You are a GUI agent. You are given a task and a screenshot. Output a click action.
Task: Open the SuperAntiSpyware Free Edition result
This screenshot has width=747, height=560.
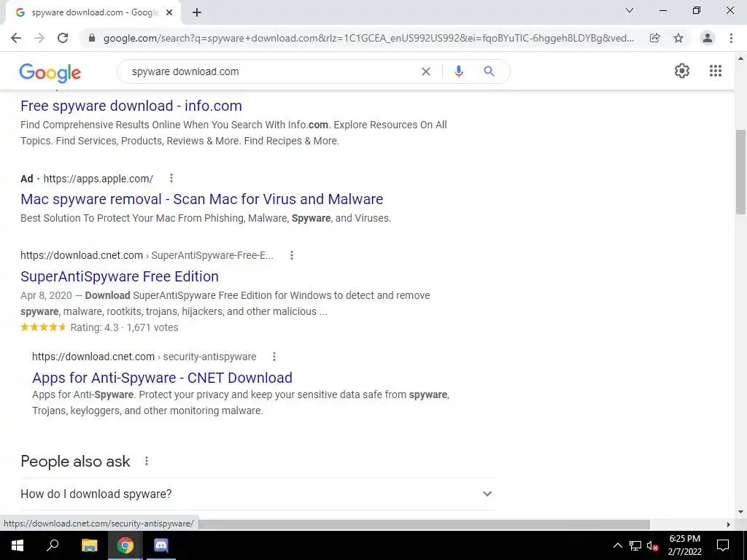pyautogui.click(x=120, y=276)
